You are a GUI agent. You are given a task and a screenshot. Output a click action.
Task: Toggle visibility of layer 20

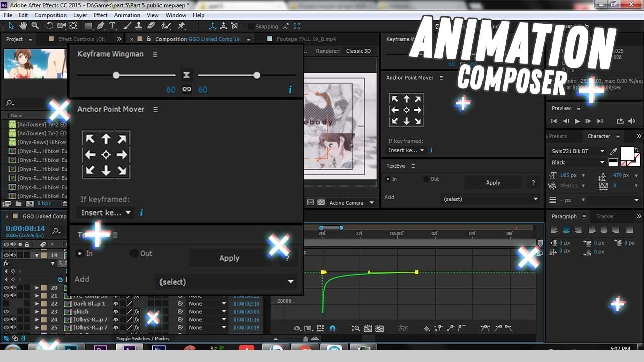pos(6,288)
